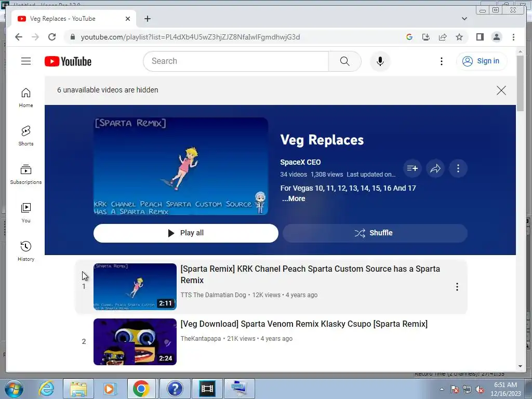
Task: Go to Home in sidebar
Action: pos(26,98)
